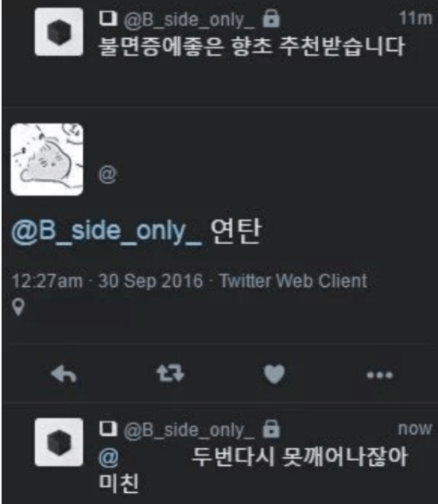
Task: Open the @B_side_only_ handle in the bottom reply
Action: tap(189, 430)
